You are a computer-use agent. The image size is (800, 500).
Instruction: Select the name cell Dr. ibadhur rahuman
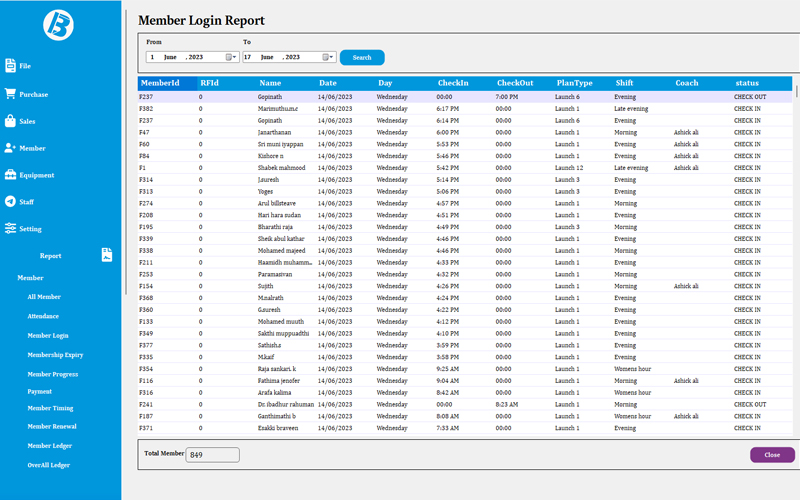pos(286,405)
